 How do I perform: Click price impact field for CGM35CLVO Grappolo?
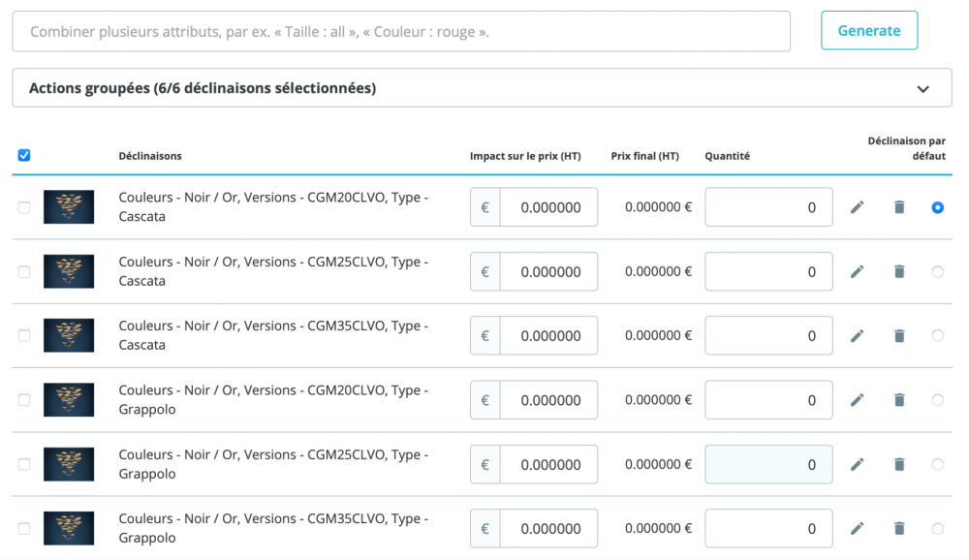click(x=548, y=528)
